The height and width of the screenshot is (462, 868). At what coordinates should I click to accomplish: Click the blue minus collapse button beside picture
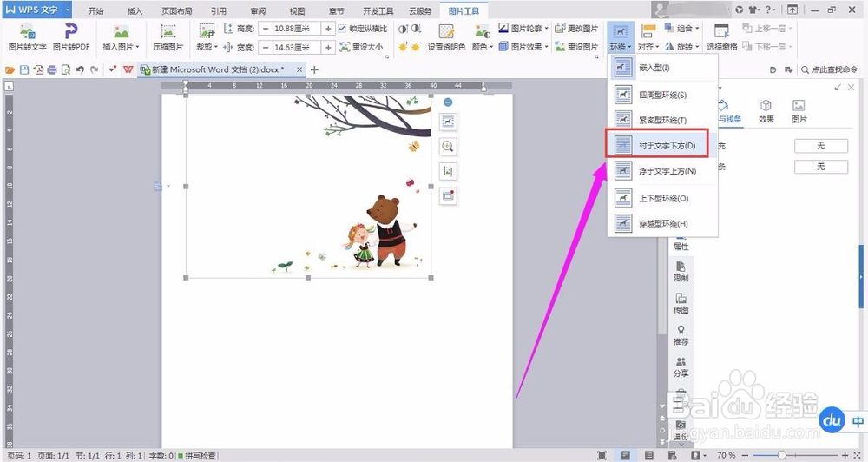[x=448, y=102]
